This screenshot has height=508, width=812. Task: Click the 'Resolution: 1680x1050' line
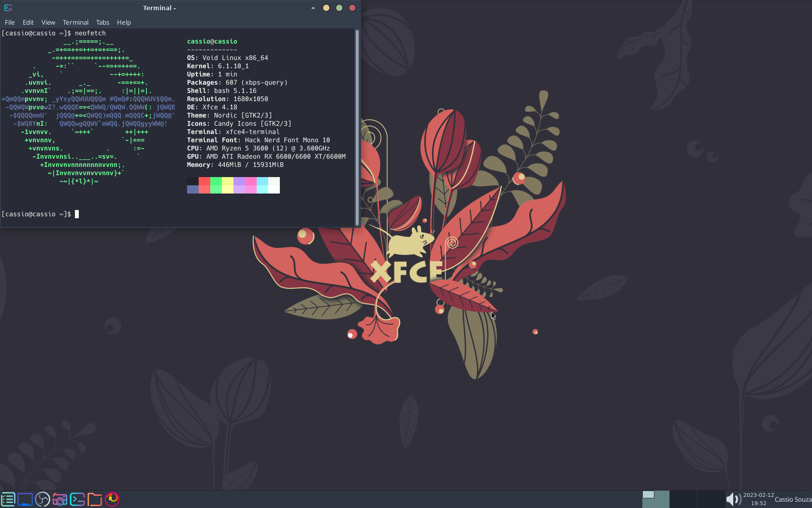[x=228, y=99]
